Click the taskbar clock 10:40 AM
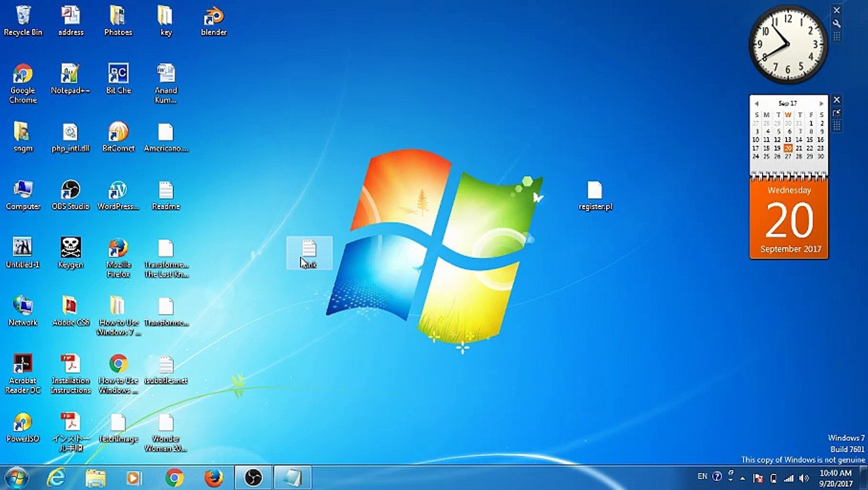The width and height of the screenshot is (868, 490). pos(835,478)
